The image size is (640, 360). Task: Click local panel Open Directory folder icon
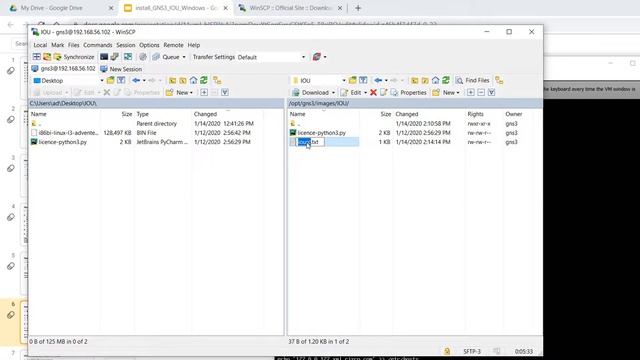click(x=110, y=80)
